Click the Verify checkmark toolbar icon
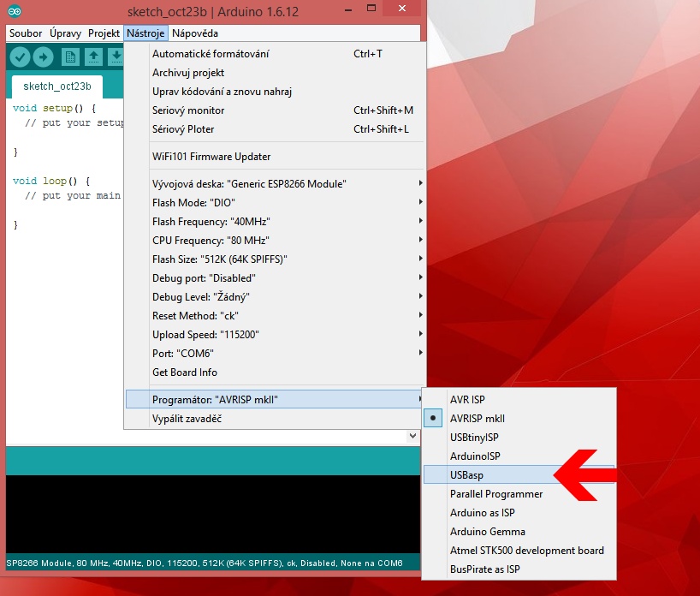 (x=21, y=57)
